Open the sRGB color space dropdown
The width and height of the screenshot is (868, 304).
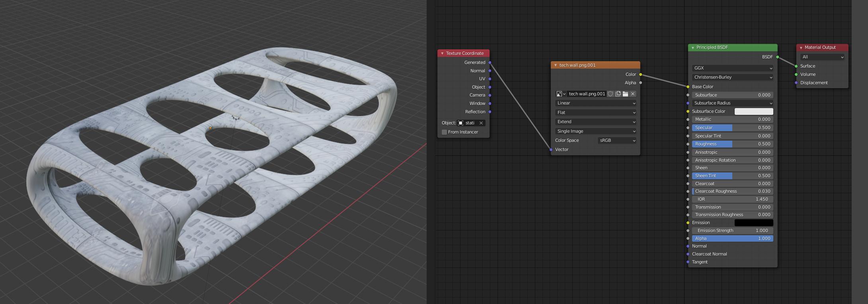click(617, 140)
